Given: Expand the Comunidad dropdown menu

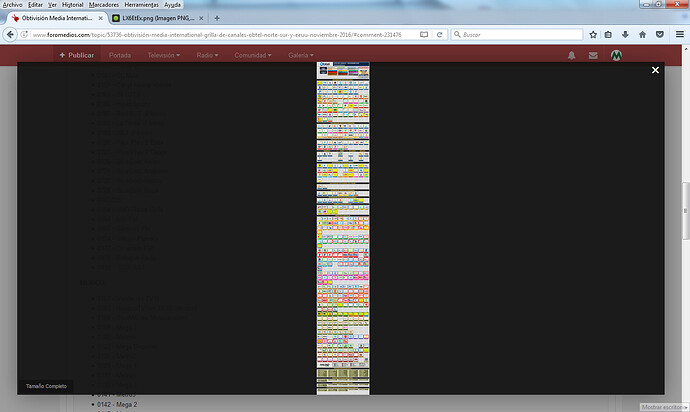Looking at the screenshot, I should pyautogui.click(x=253, y=55).
